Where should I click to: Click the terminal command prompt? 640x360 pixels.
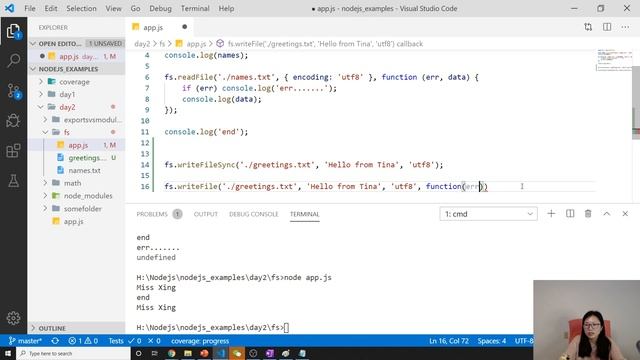(x=212, y=327)
